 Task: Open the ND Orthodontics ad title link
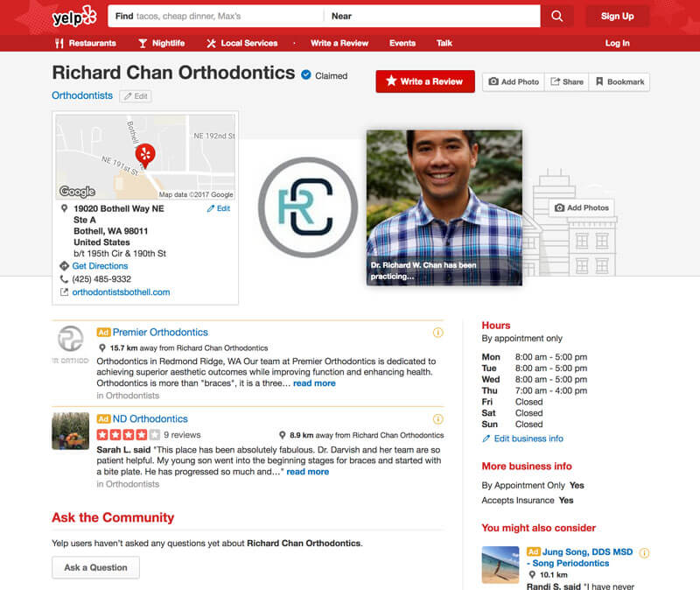click(x=150, y=419)
